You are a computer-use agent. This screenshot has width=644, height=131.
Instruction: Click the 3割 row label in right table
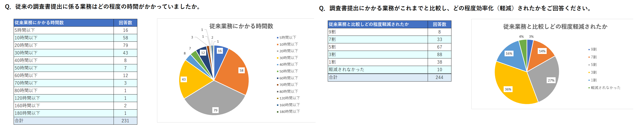(378, 55)
